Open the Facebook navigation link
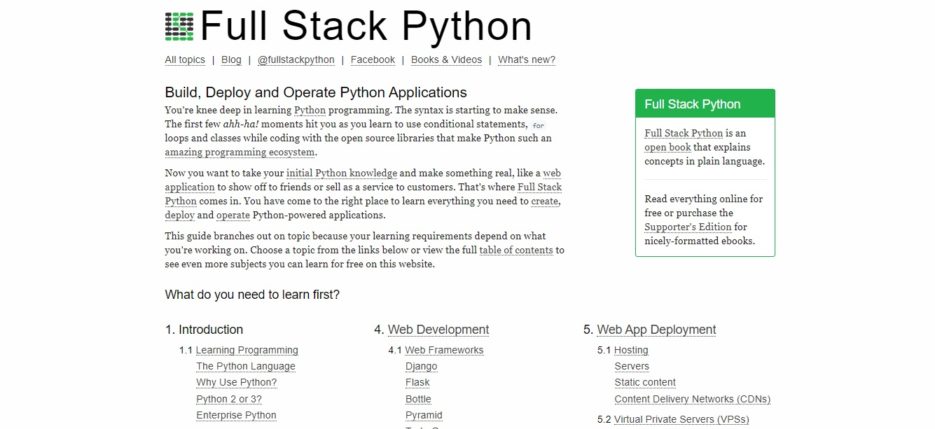The width and height of the screenshot is (935, 429). [x=373, y=60]
